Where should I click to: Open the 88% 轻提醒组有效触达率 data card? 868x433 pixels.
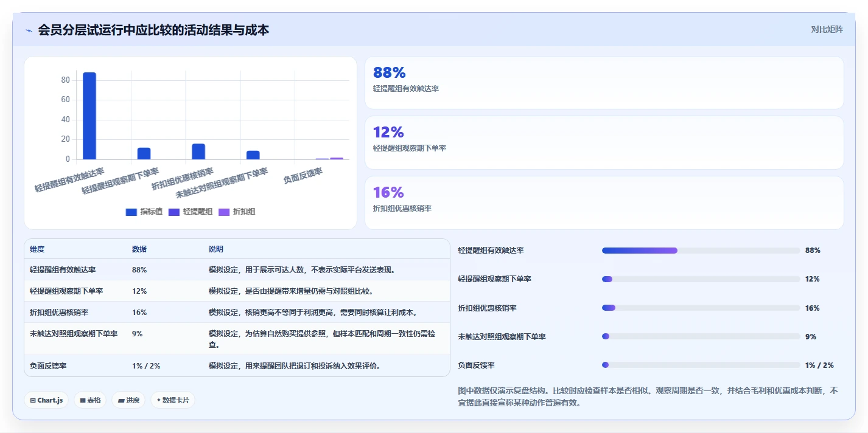click(x=604, y=83)
